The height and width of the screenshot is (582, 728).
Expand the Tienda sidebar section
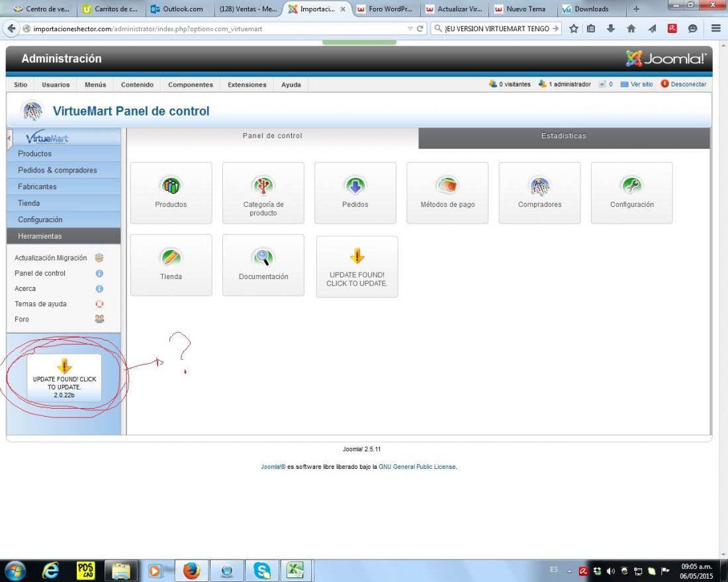[x=64, y=203]
